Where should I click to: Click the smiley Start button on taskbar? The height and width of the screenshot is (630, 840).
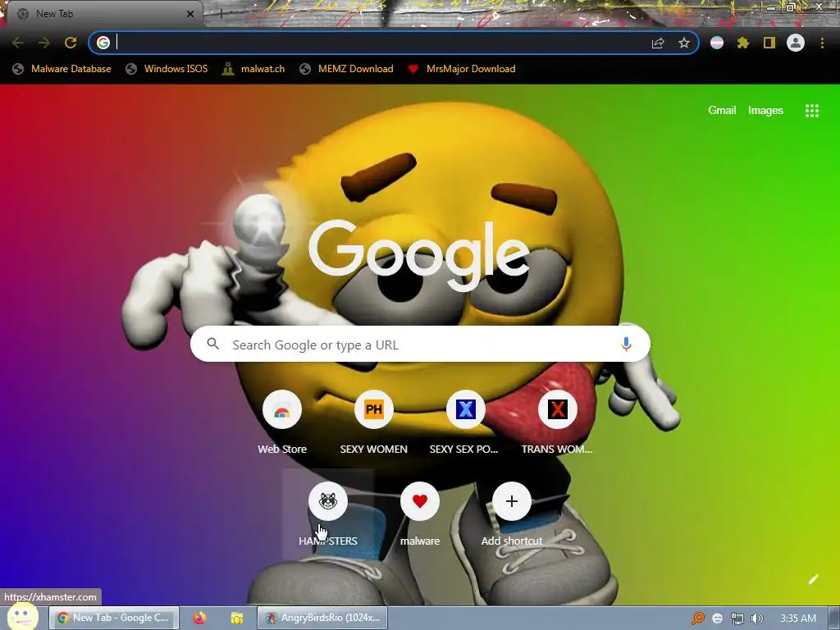(22, 615)
